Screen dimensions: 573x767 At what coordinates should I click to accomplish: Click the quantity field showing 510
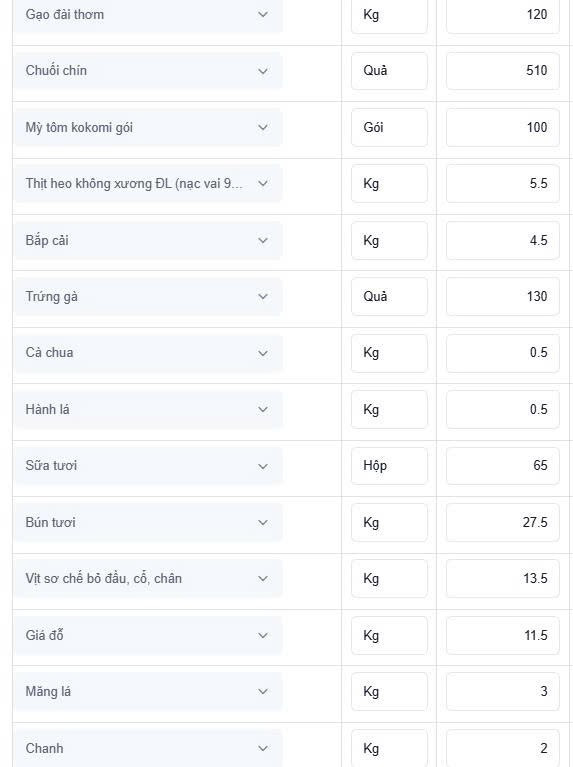coord(503,71)
